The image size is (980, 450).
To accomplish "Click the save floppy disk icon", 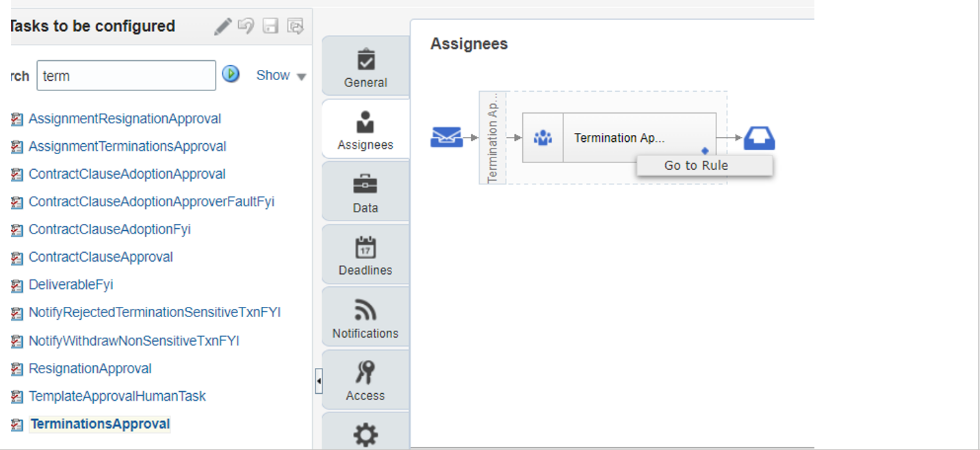I will point(270,25).
